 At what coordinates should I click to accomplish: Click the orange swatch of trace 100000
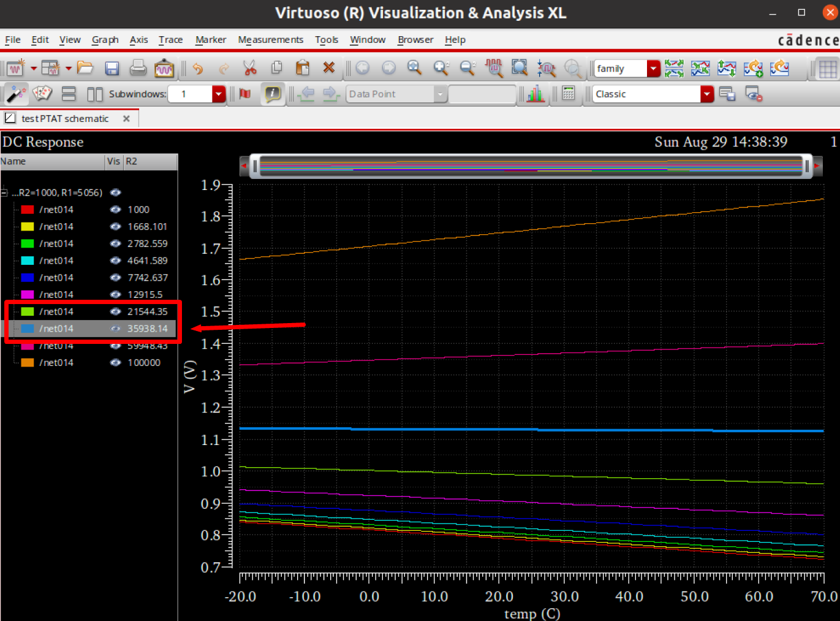[x=28, y=363]
